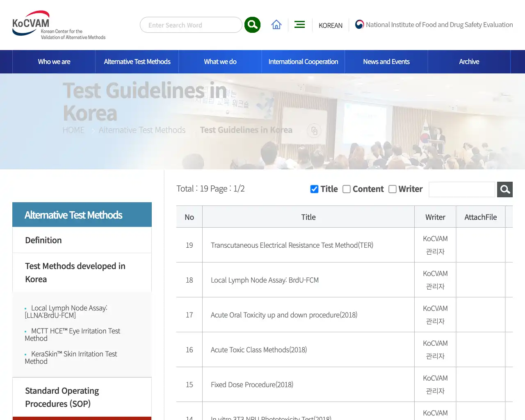Click the dark board search button
This screenshot has height=420, width=525.
click(x=505, y=189)
